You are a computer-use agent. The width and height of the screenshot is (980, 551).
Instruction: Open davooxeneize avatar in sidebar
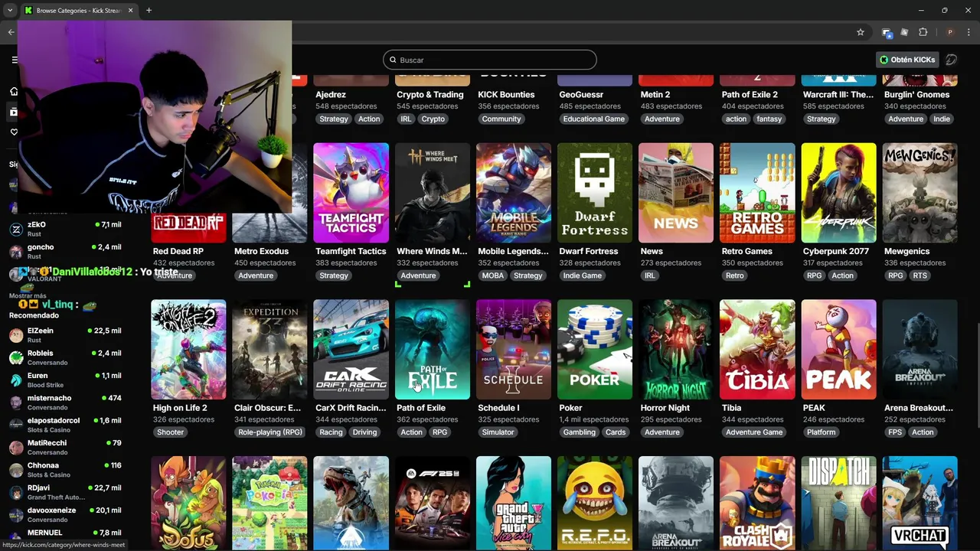[15, 514]
